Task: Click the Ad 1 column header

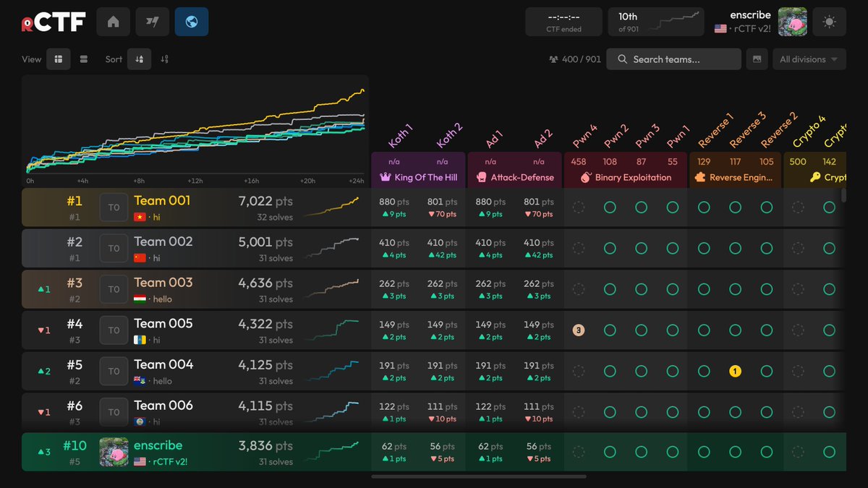Action: click(495, 137)
